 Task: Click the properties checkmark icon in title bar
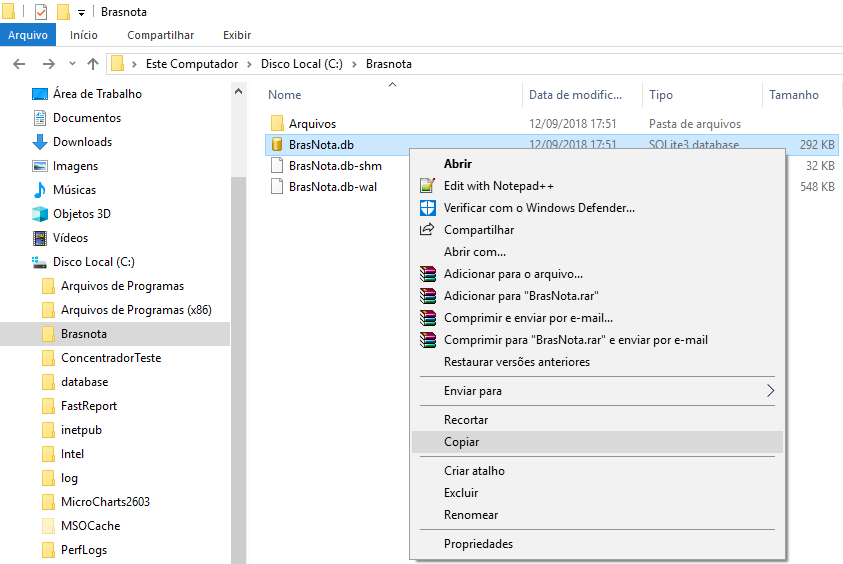41,11
